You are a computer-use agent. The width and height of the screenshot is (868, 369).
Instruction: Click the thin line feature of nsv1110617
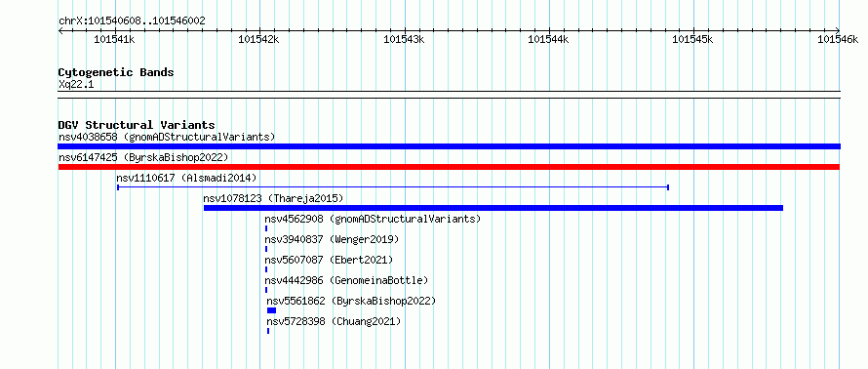pyautogui.click(x=393, y=187)
